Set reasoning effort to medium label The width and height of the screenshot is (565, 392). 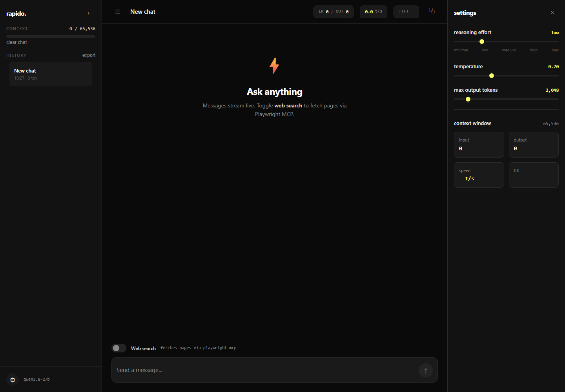(x=509, y=50)
